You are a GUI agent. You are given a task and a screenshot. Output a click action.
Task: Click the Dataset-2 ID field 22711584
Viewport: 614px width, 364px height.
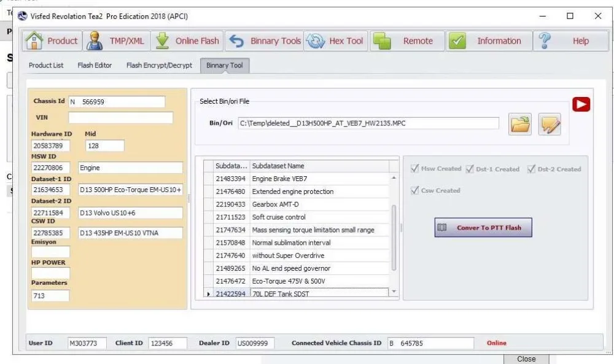(50, 213)
